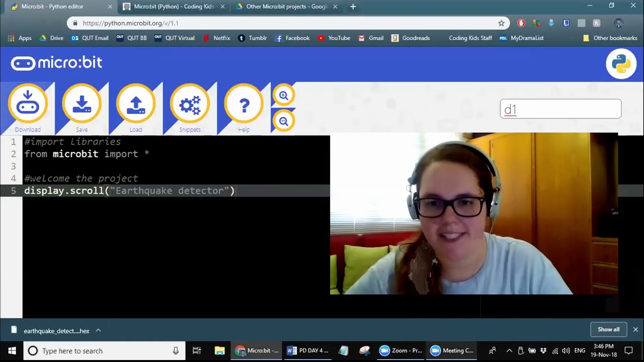Viewport: 644px width, 362px height.
Task: Click the QUT Email bookmark
Action: point(90,38)
